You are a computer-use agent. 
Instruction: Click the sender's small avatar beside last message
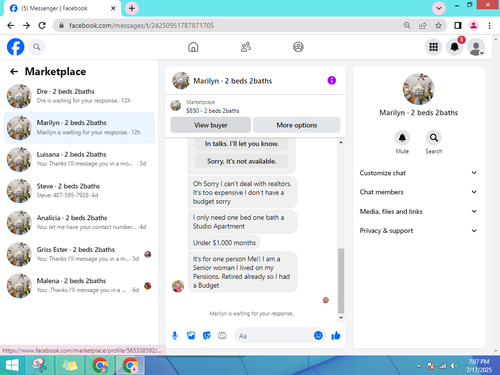pyautogui.click(x=178, y=286)
